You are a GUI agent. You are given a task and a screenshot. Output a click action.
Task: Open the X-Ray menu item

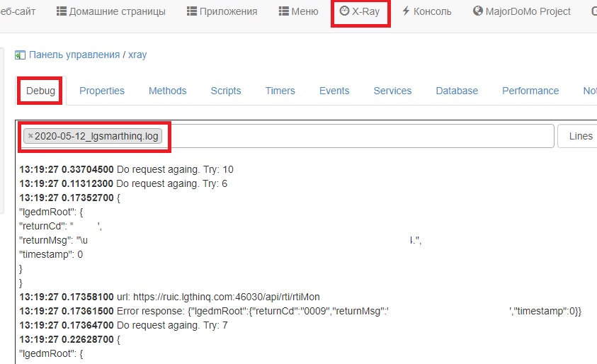360,11
